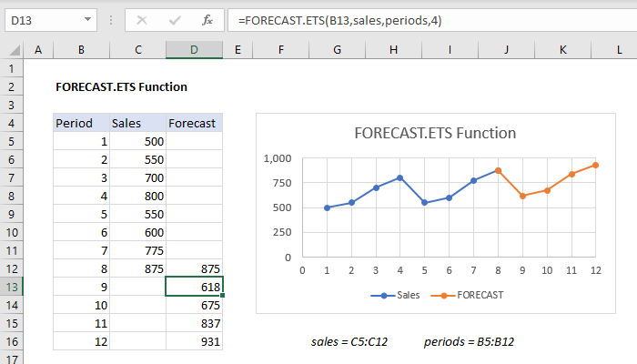Click the chart's 1,000 vertical axis label
The width and height of the screenshot is (637, 364).
point(278,158)
